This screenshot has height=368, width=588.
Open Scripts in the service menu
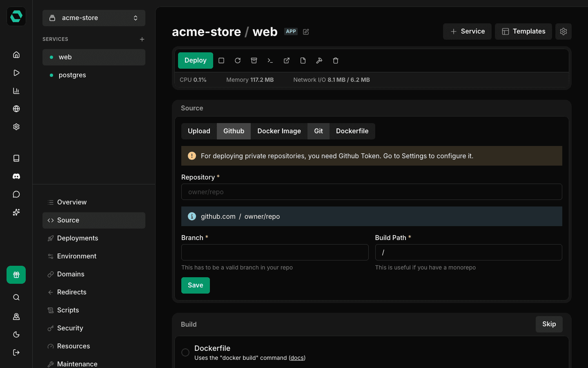click(x=94, y=310)
